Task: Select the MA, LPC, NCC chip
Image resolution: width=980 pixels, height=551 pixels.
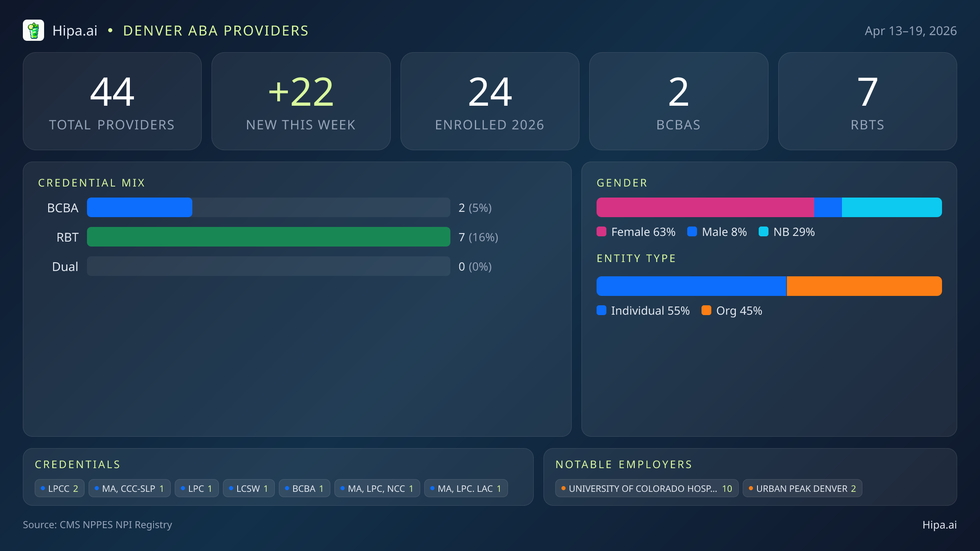Action: [x=377, y=489]
